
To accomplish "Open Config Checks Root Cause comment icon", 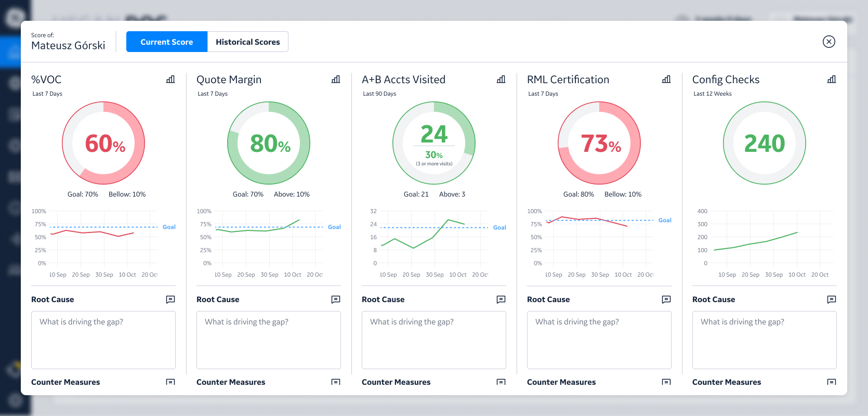I will (x=832, y=300).
